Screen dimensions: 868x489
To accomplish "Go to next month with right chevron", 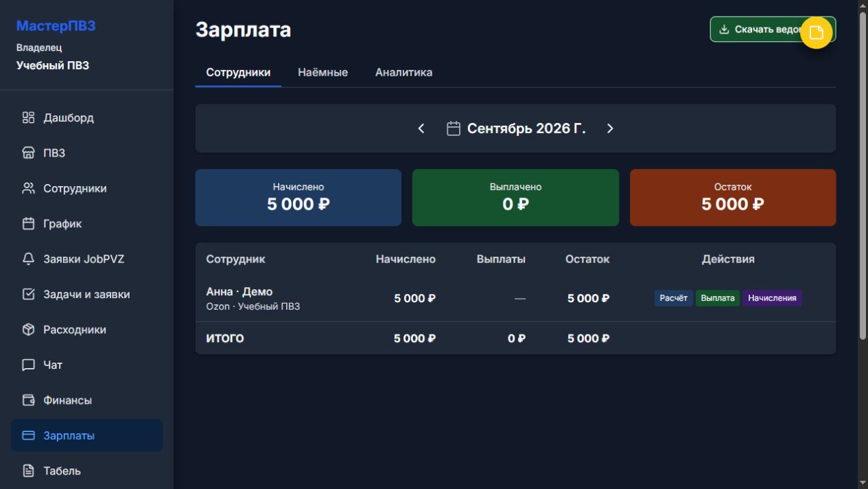I will click(x=610, y=128).
